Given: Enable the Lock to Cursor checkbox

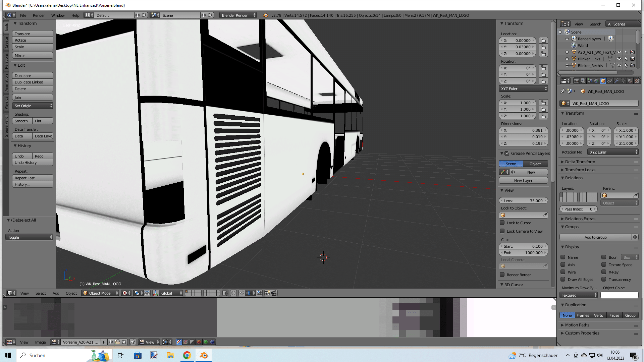Looking at the screenshot, I should [502, 223].
